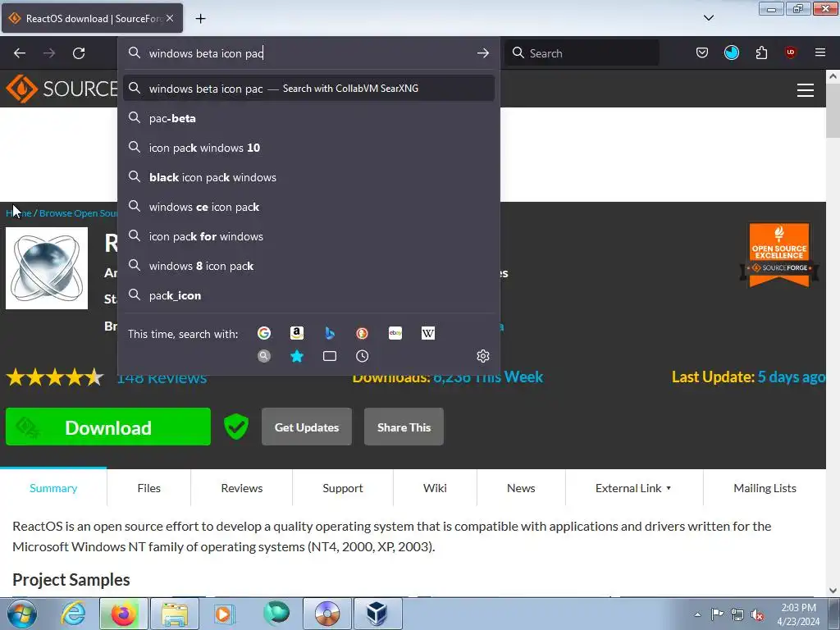
Task: Click the scrollbar down arrow
Action: point(833,591)
